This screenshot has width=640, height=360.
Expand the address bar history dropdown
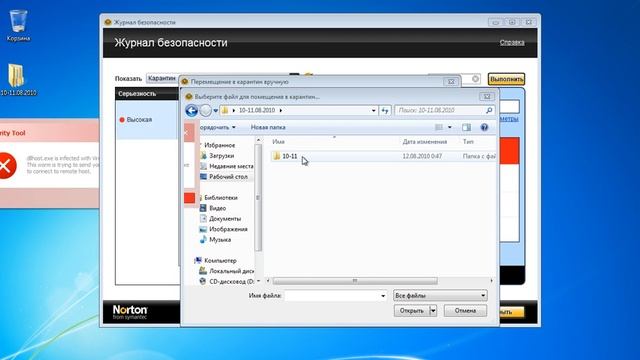(x=373, y=111)
